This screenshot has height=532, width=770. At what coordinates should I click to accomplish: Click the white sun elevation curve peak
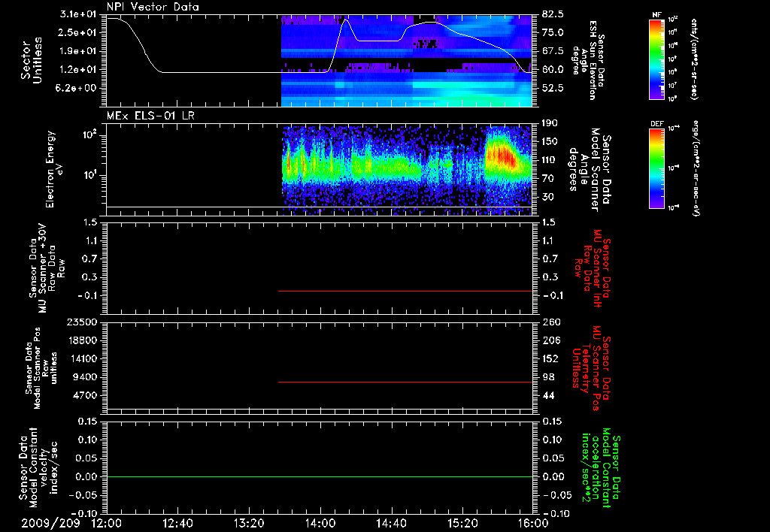[347, 20]
